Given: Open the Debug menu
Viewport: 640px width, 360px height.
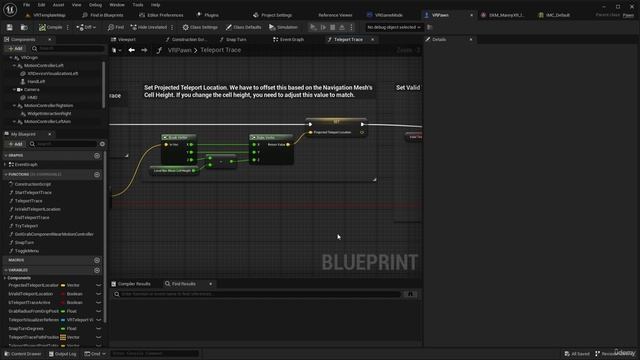Looking at the screenshot, I should (95, 5).
